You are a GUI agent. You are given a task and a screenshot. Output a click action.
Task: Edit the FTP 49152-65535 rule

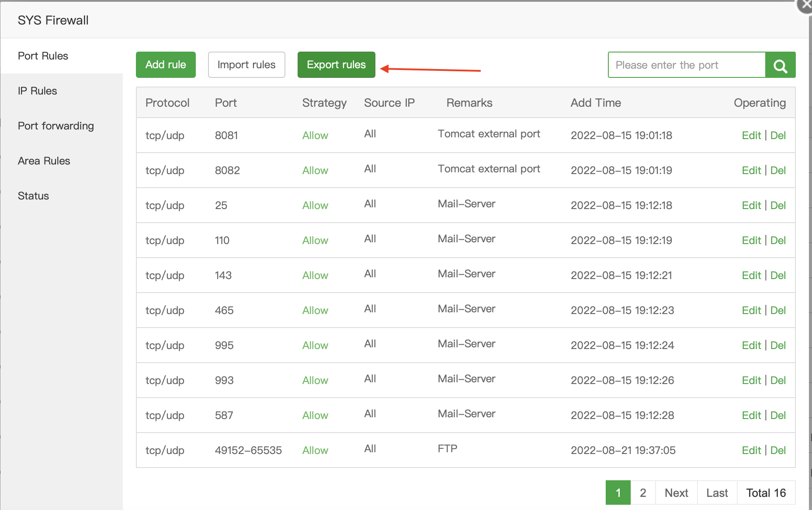tap(751, 451)
